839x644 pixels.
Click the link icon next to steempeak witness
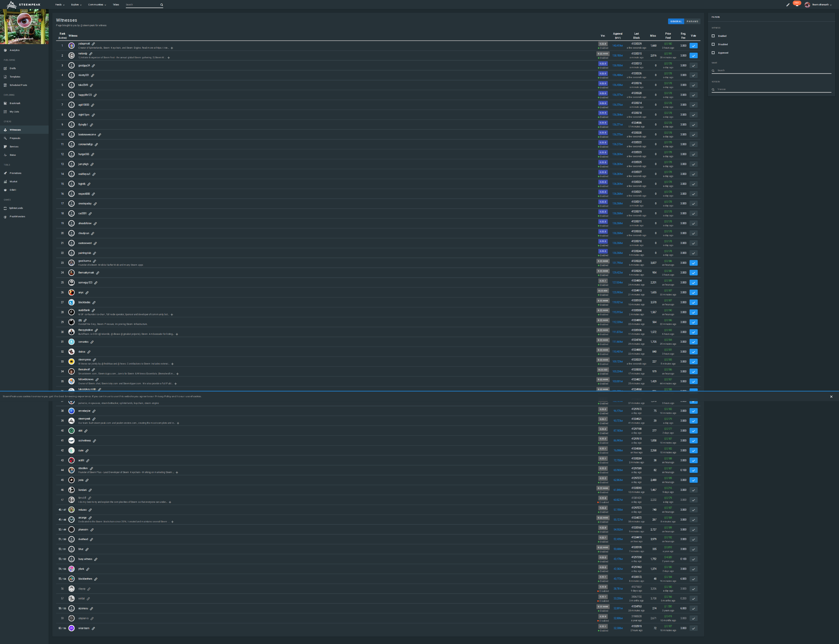94,419
